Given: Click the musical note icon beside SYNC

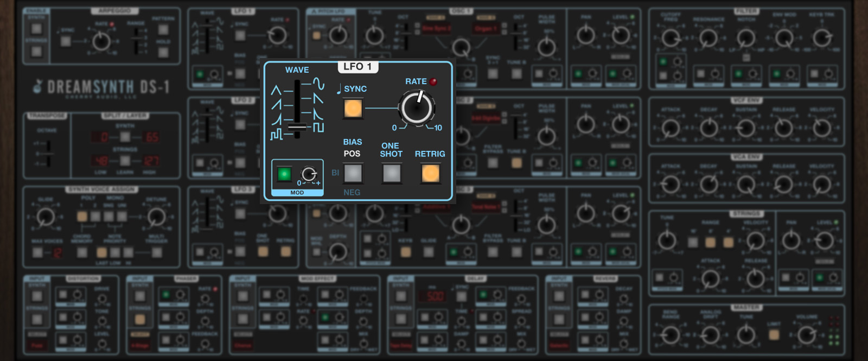Looking at the screenshot, I should 339,89.
